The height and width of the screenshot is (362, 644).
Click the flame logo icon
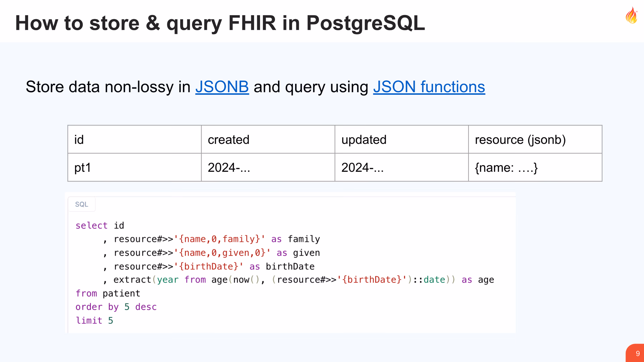[x=631, y=15]
